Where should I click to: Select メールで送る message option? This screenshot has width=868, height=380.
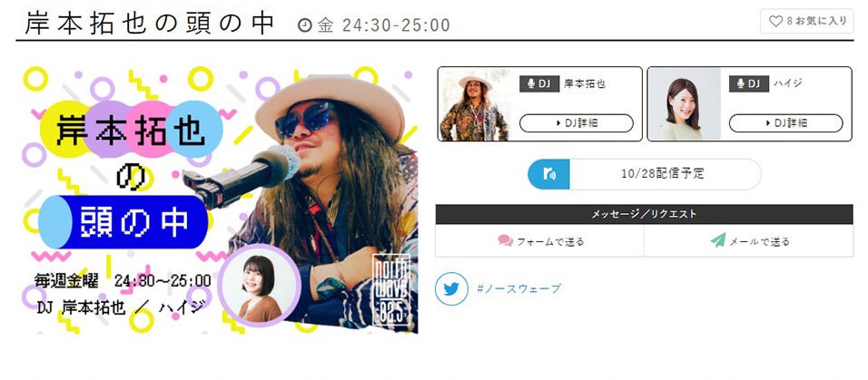click(x=749, y=241)
